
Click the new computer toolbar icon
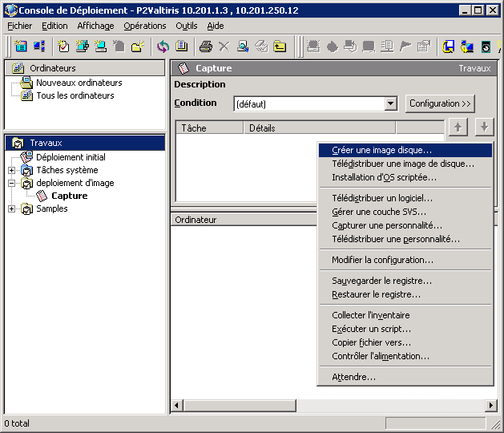tap(101, 47)
